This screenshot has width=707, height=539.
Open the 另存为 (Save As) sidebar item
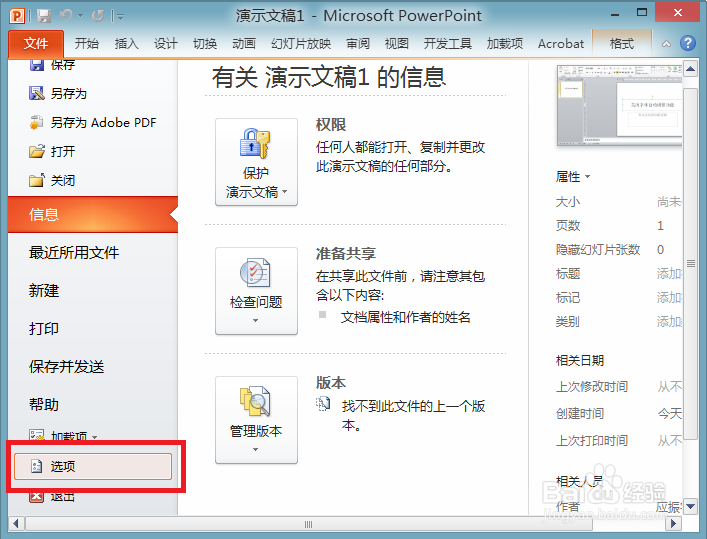[x=58, y=93]
